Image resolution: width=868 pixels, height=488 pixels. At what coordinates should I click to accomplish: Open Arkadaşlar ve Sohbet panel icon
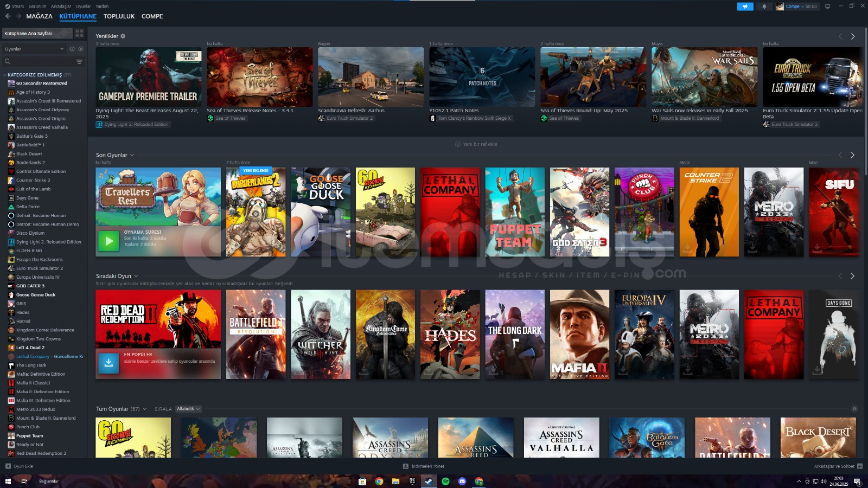pos(859,466)
